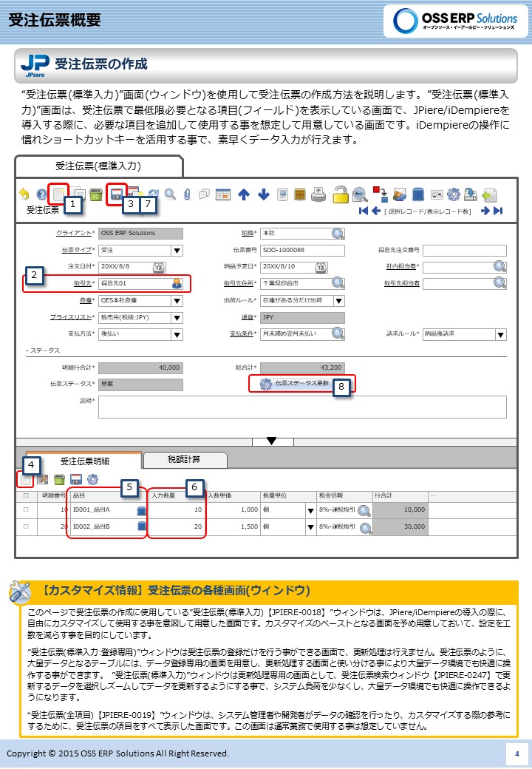The height and width of the screenshot is (769, 532).
Task: Switch to the 受注伝票明細 tab
Action: coord(84,461)
